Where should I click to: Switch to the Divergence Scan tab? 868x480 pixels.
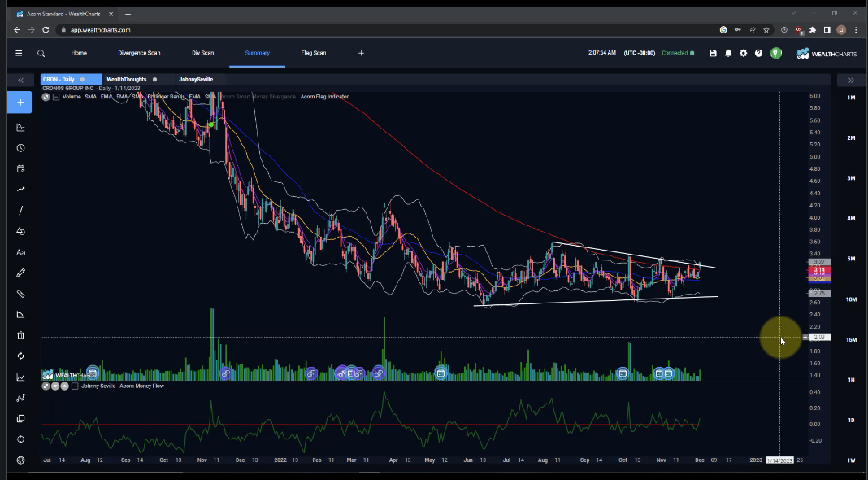point(139,53)
